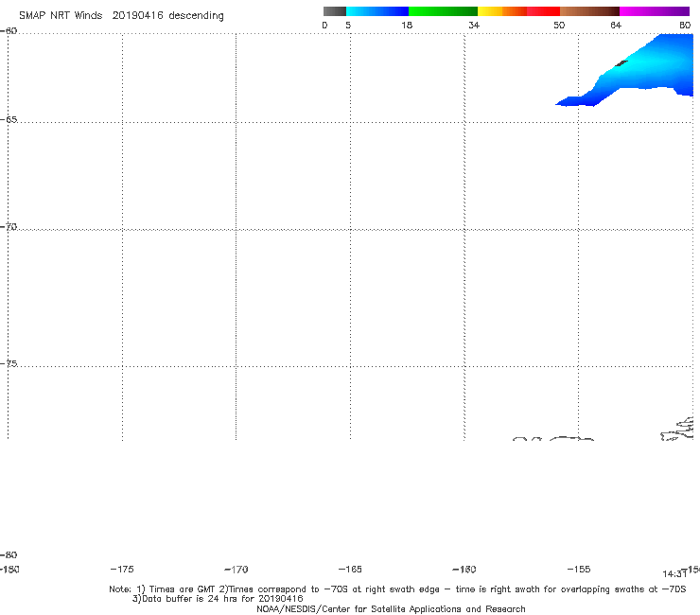This screenshot has height=615, width=700.
Task: Click the -160 longitude axis label
Action: click(464, 570)
